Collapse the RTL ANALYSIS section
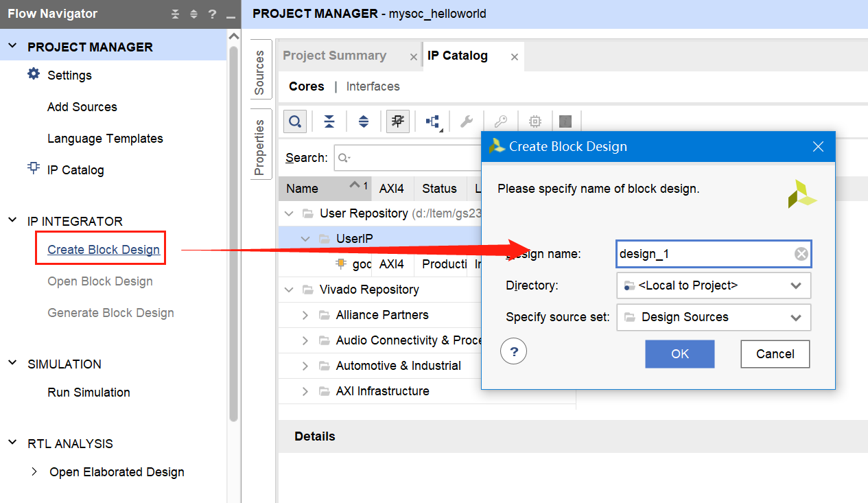Screen dimensions: 868x503 [12, 443]
